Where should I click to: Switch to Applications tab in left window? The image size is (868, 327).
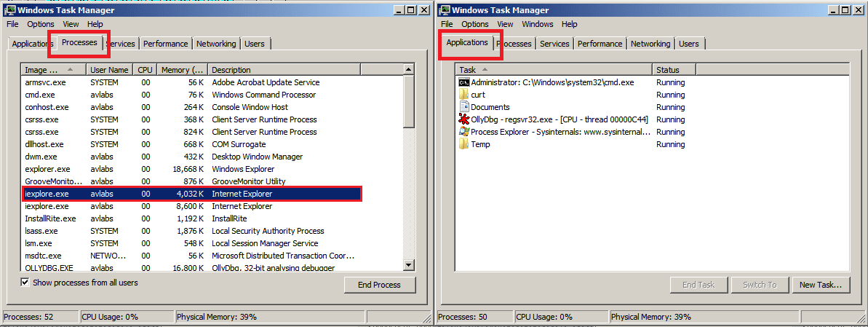coord(31,44)
